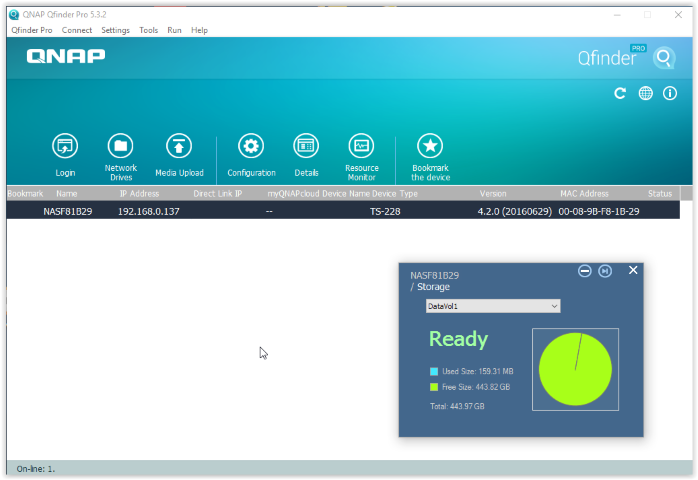Show device Details
This screenshot has height=480, width=698.
point(306,146)
